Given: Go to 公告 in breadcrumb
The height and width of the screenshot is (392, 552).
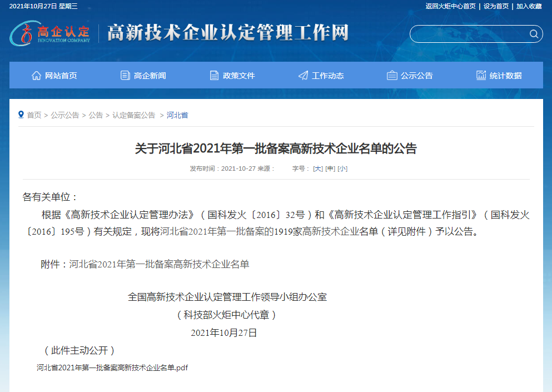Looking at the screenshot, I should (x=96, y=115).
